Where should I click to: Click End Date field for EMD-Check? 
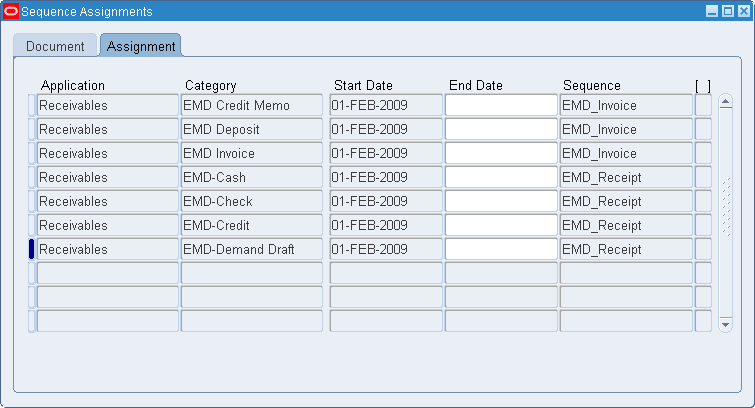(501, 201)
